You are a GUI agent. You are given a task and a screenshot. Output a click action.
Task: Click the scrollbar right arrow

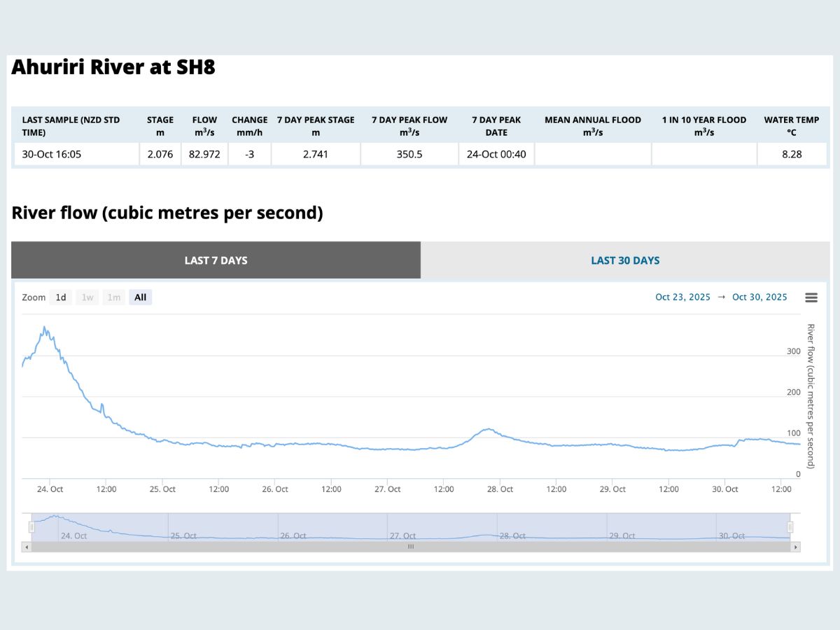(795, 547)
